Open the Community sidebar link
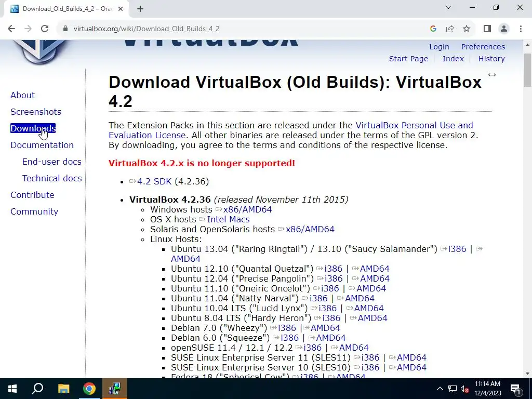The height and width of the screenshot is (399, 532). (34, 211)
